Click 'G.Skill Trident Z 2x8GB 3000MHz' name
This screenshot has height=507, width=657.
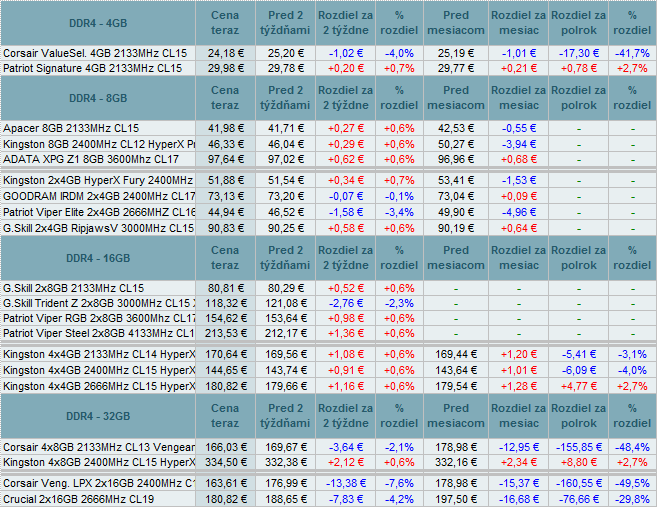tap(99, 303)
